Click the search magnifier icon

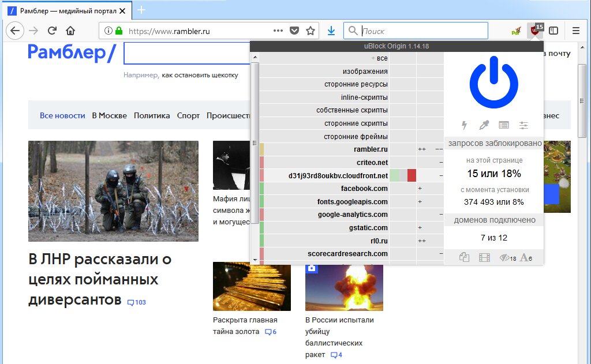tap(353, 31)
